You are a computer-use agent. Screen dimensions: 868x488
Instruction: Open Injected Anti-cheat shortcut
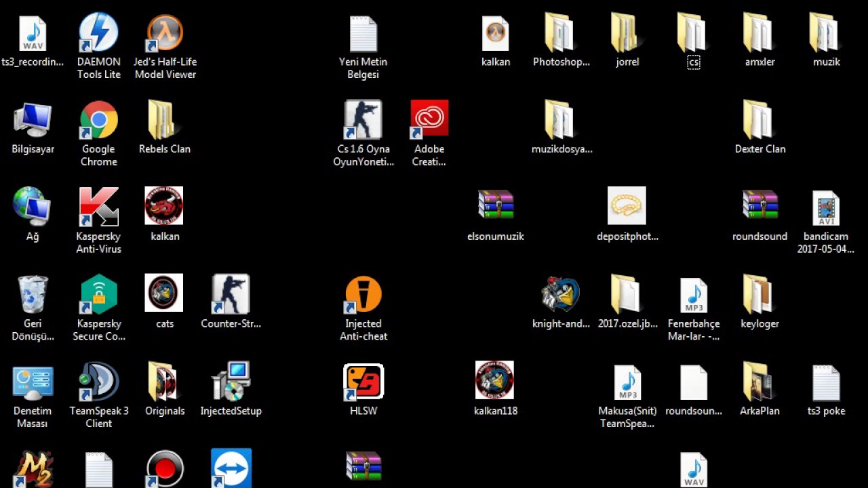[x=363, y=294]
